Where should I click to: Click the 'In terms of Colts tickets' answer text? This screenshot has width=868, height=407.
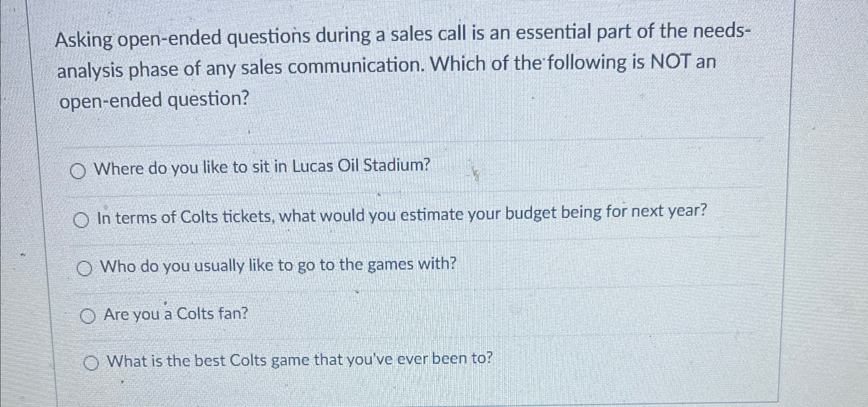(402, 215)
